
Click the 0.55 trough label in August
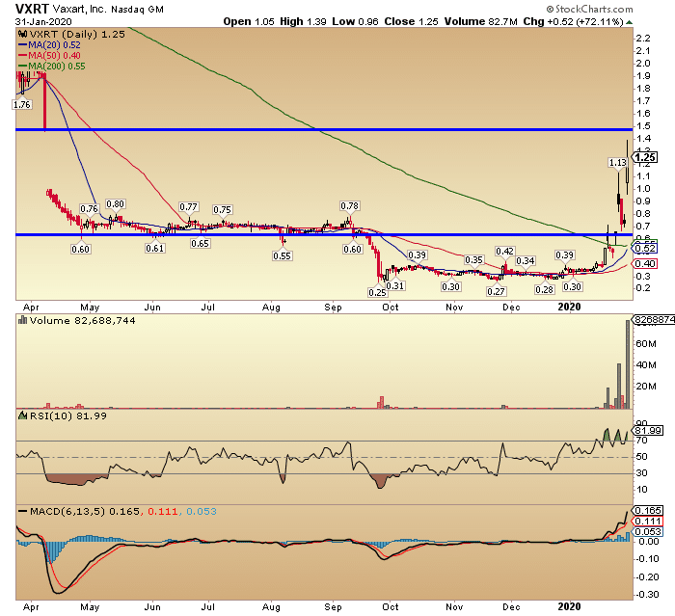tap(282, 255)
